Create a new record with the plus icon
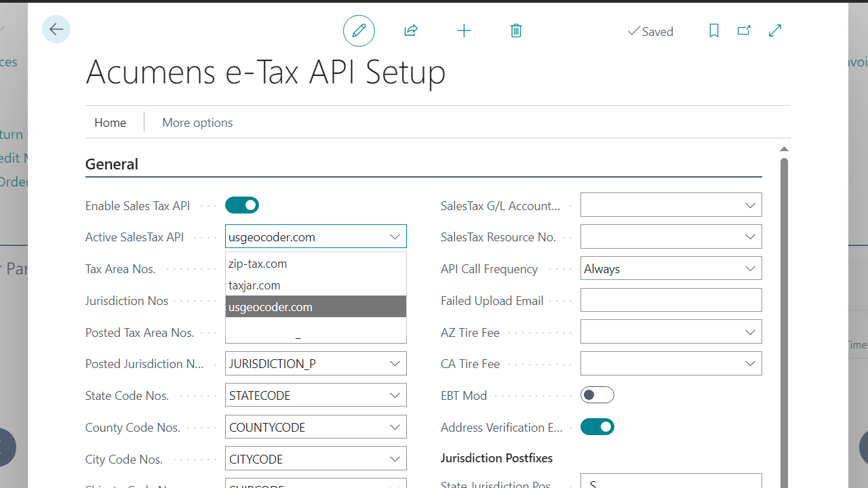Viewport: 868px width, 488px height. tap(464, 30)
